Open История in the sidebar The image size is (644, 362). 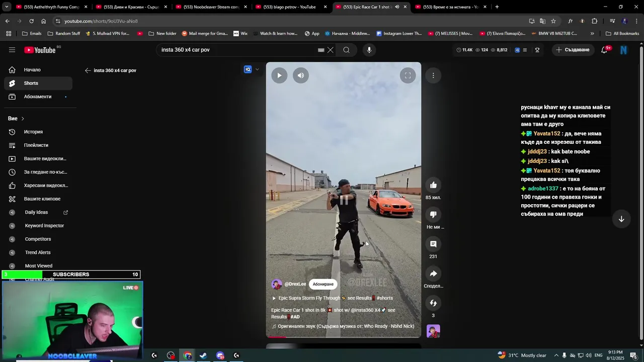[38, 132]
